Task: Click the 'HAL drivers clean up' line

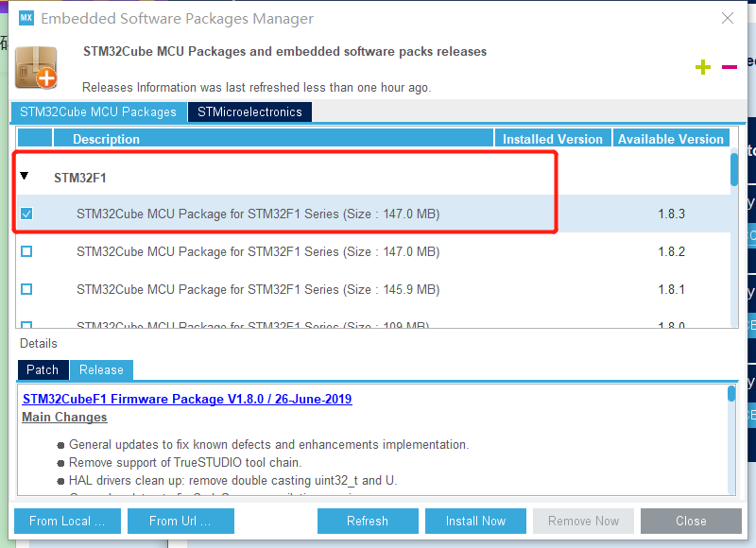Action: tap(232, 481)
